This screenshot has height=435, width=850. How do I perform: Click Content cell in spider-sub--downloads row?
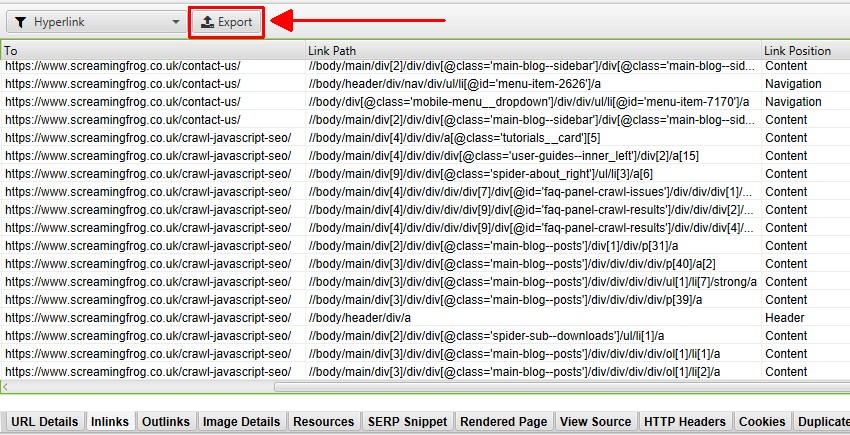(786, 336)
